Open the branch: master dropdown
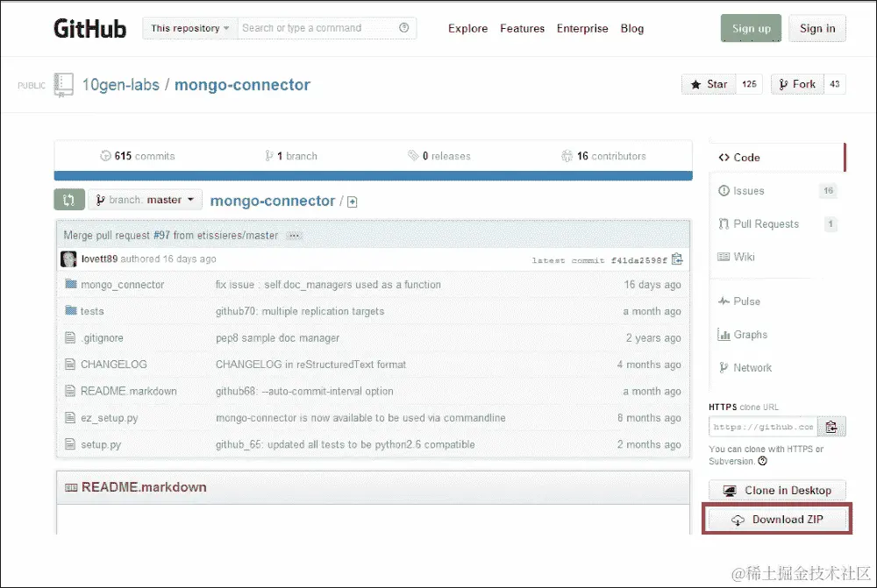The image size is (877, 588). click(x=145, y=200)
